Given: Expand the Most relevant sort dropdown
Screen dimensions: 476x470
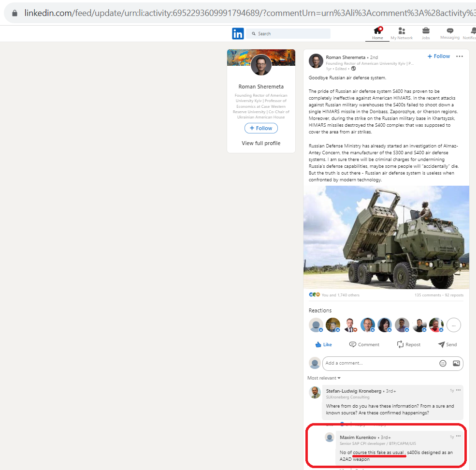Looking at the screenshot, I should coord(324,378).
